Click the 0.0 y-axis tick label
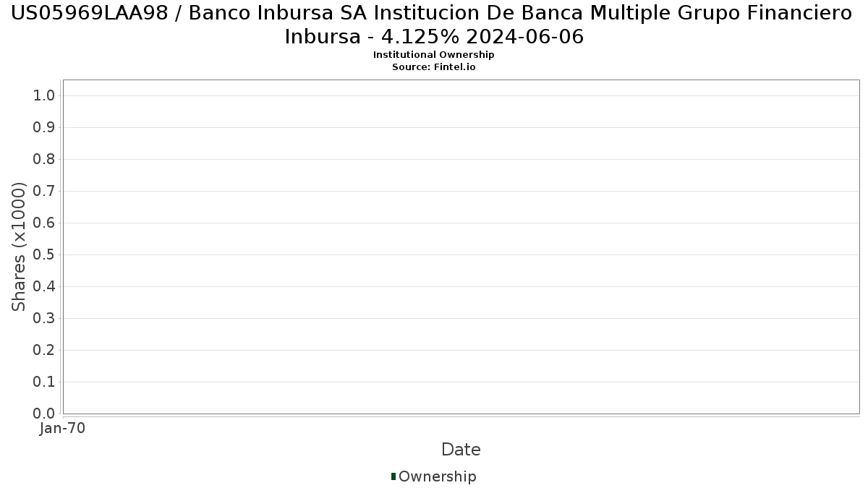This screenshot has width=868, height=488. tap(45, 414)
